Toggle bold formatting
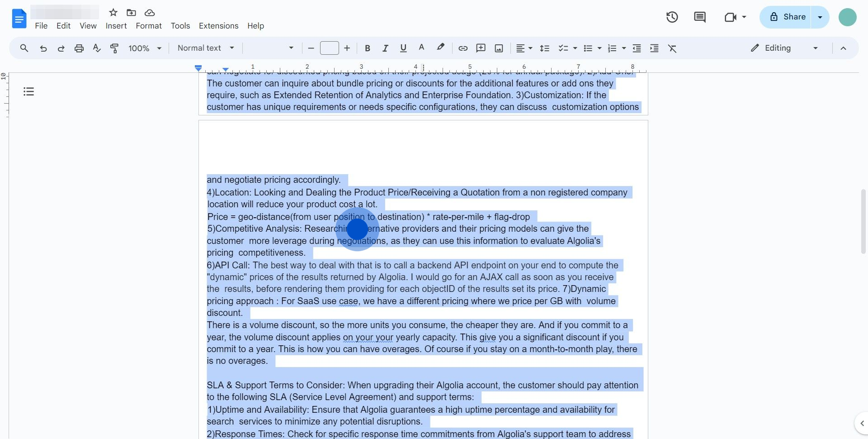This screenshot has width=868, height=439. pyautogui.click(x=367, y=48)
